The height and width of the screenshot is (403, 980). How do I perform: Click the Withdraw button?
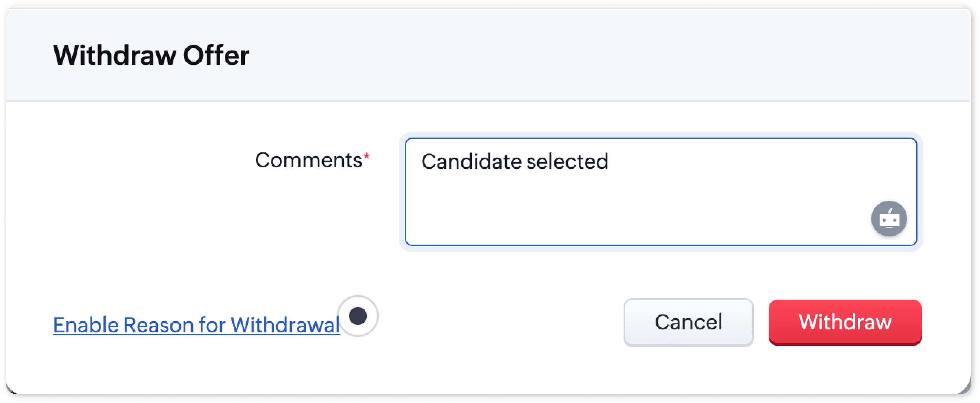tap(845, 322)
